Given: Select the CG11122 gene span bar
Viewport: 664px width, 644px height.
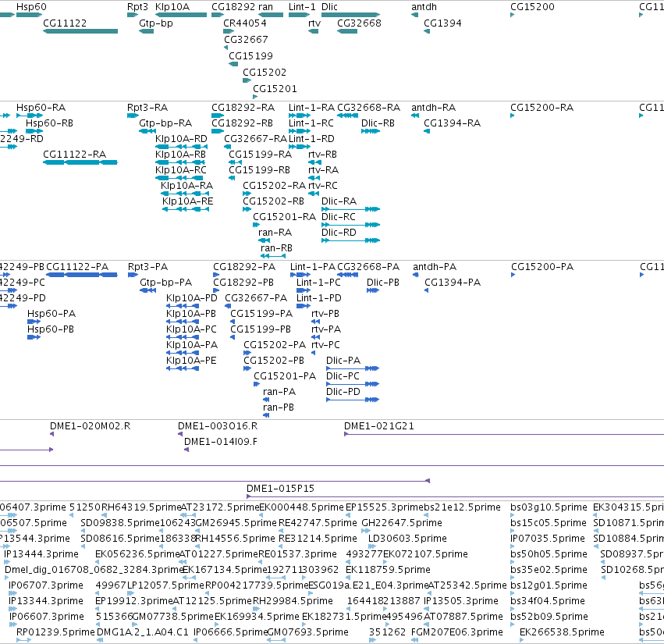Looking at the screenshot, I should click(80, 31).
